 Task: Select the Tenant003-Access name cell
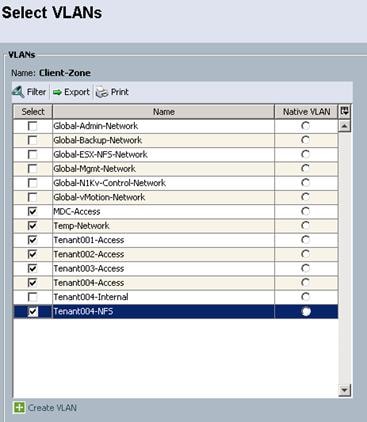(x=163, y=269)
